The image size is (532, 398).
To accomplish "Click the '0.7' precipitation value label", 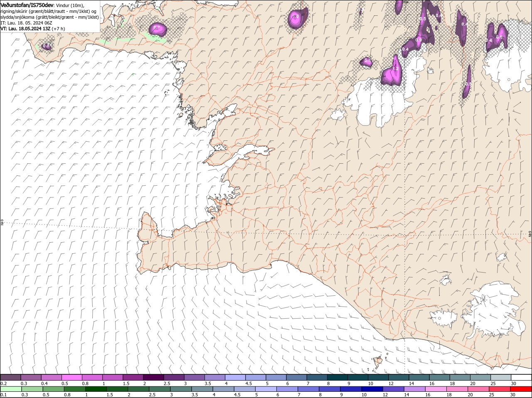I will pyautogui.click(x=157, y=28).
